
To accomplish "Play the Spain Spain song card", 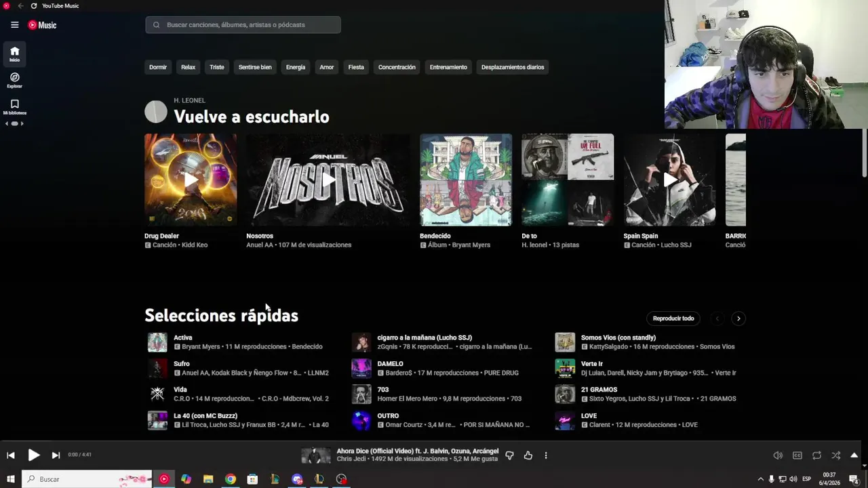I will coord(669,180).
